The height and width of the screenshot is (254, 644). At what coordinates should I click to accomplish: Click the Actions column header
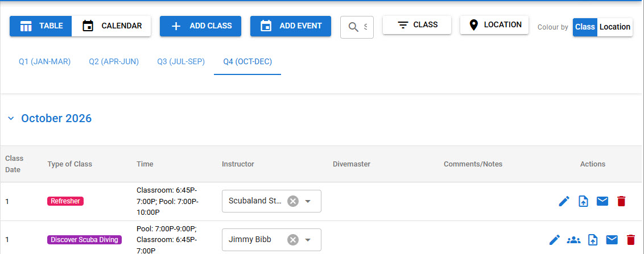pos(593,164)
